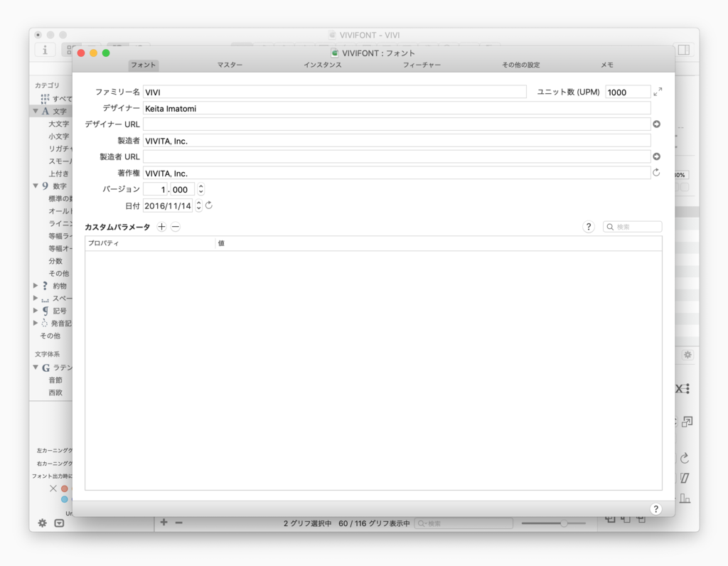Expand the 約物 category
This screenshot has width=728, height=566.
coord(36,286)
